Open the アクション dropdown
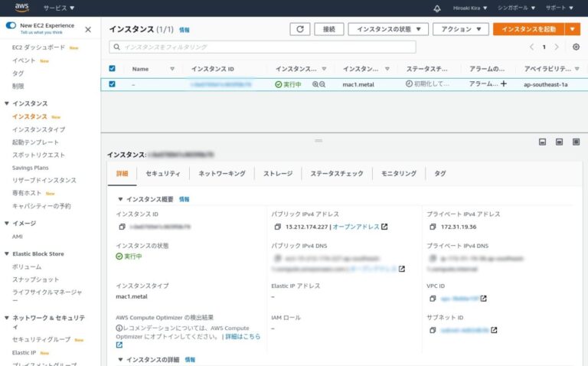The width and height of the screenshot is (588, 366). (460, 29)
